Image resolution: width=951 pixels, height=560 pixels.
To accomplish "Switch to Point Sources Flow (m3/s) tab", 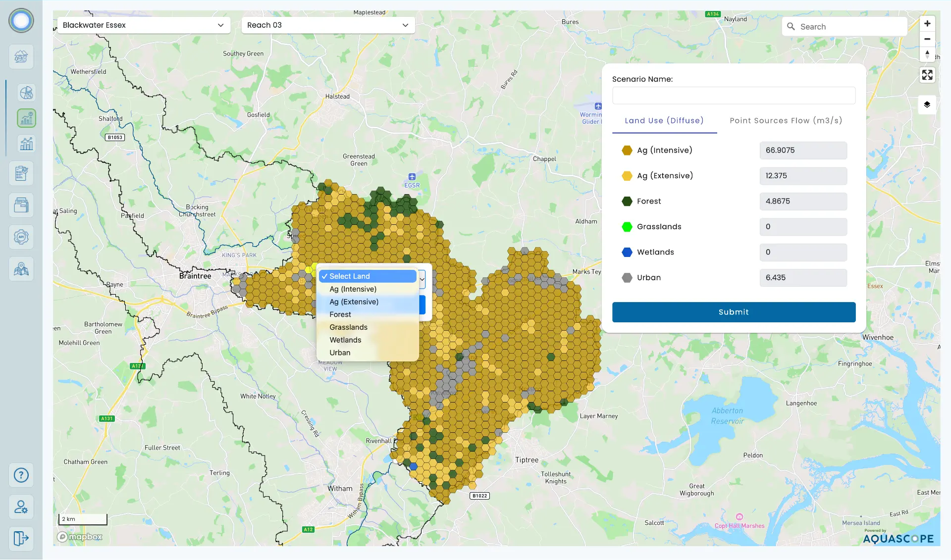I will coord(786,121).
